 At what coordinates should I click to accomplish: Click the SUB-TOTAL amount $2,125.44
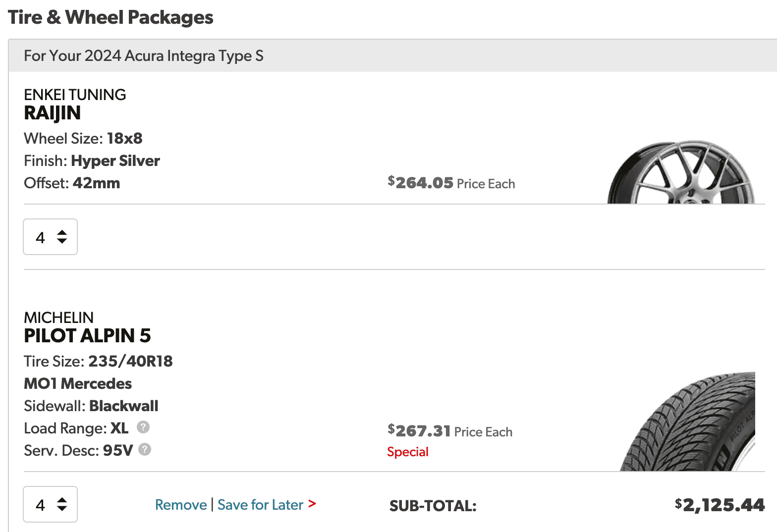pyautogui.click(x=720, y=505)
